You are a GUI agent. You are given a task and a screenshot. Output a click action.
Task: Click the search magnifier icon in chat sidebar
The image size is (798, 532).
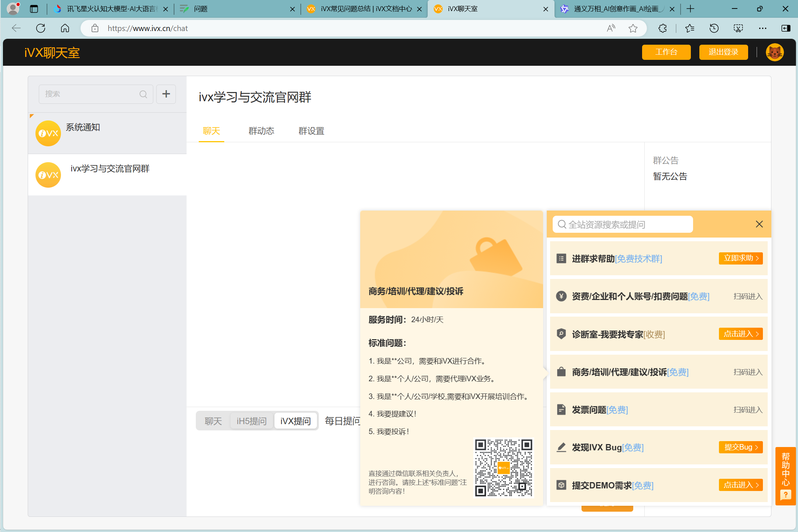[143, 94]
